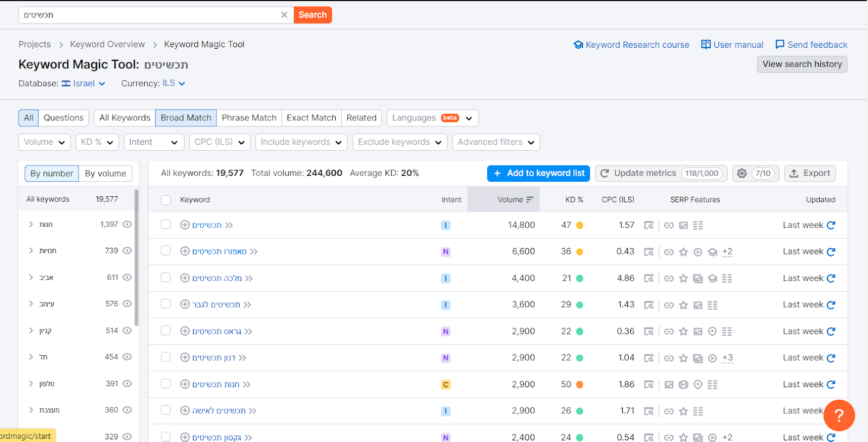Image resolution: width=868 pixels, height=442 pixels.
Task: View SERP snapshot icon in the 14,800 row
Action: tap(649, 225)
